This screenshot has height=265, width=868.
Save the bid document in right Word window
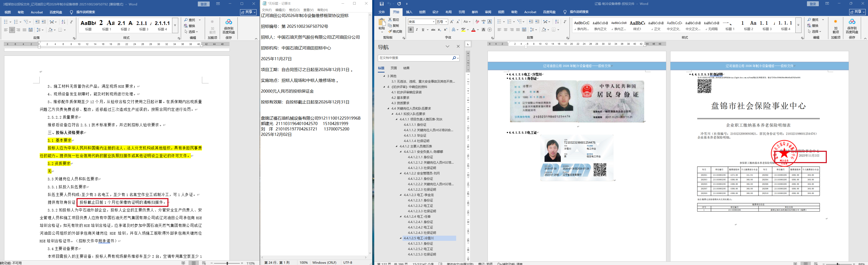tap(381, 4)
